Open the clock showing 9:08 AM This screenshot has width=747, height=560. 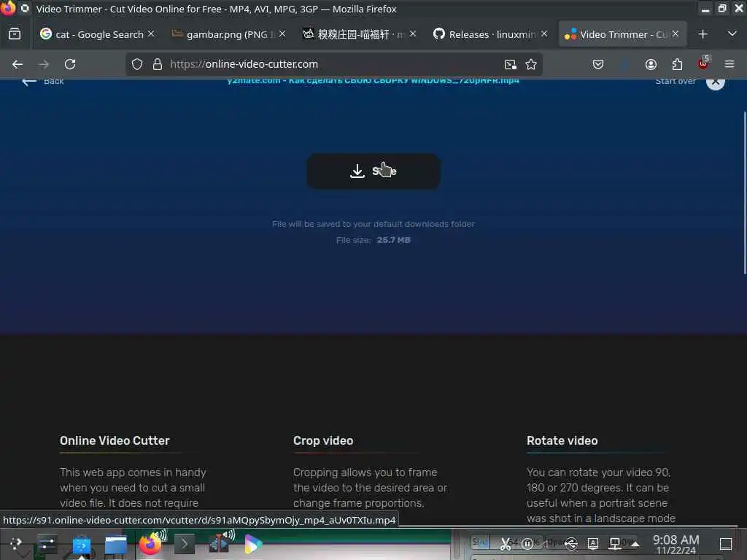[x=676, y=544]
